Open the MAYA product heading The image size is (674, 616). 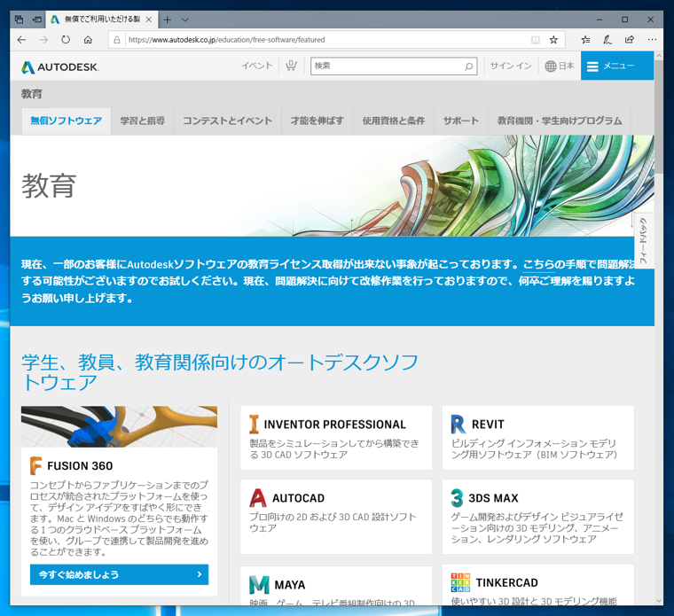(x=290, y=585)
